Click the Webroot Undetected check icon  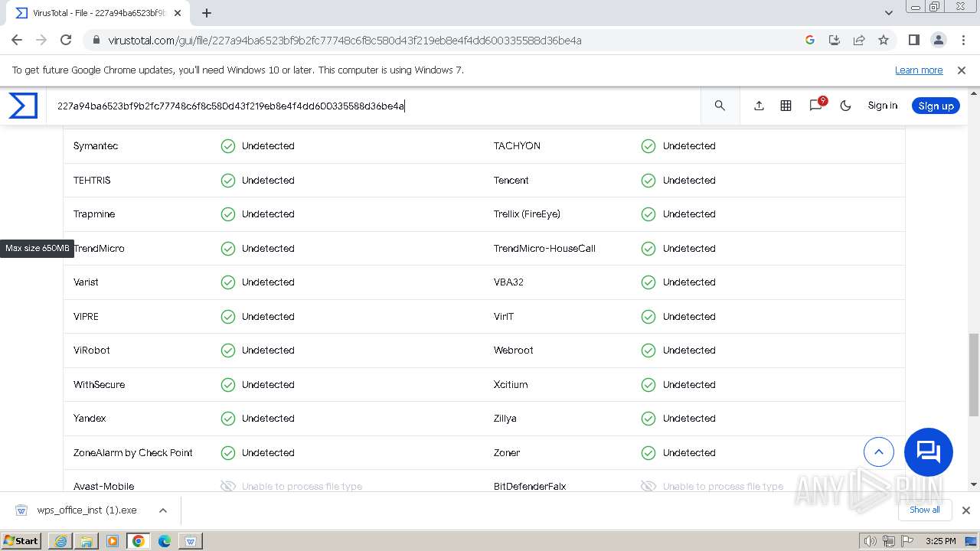point(648,350)
